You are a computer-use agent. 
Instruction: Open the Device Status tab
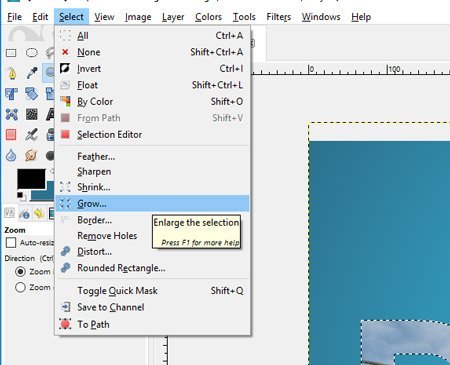click(x=24, y=213)
